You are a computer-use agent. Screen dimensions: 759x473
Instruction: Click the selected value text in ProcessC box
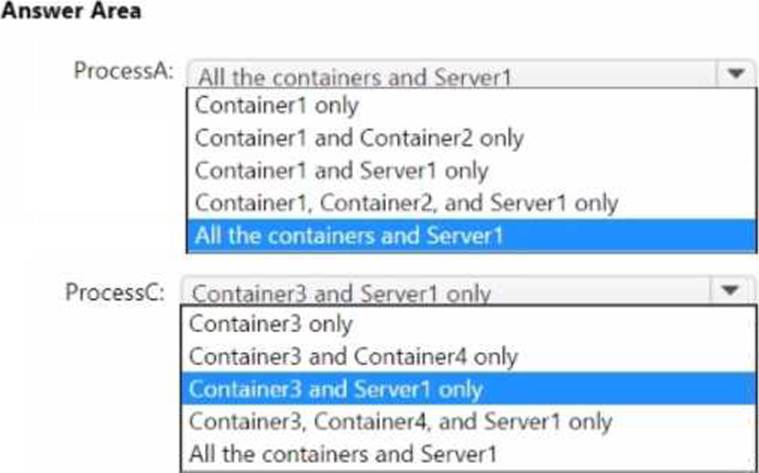(341, 294)
